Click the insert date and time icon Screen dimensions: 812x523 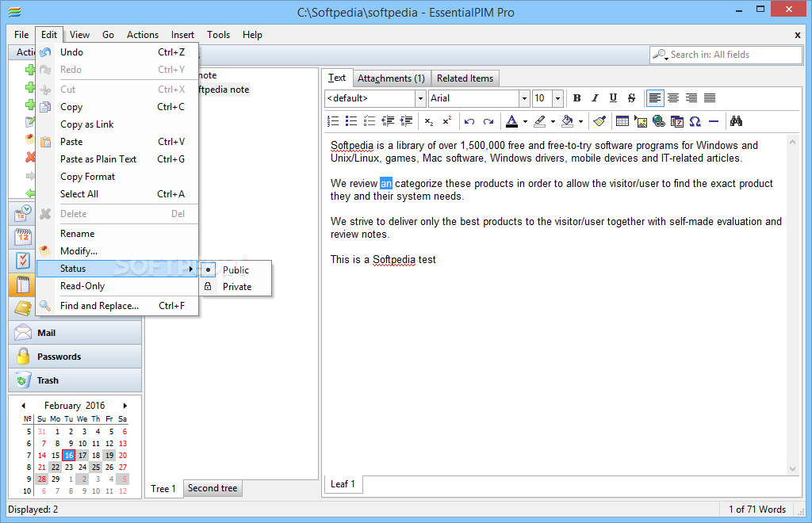tap(677, 121)
